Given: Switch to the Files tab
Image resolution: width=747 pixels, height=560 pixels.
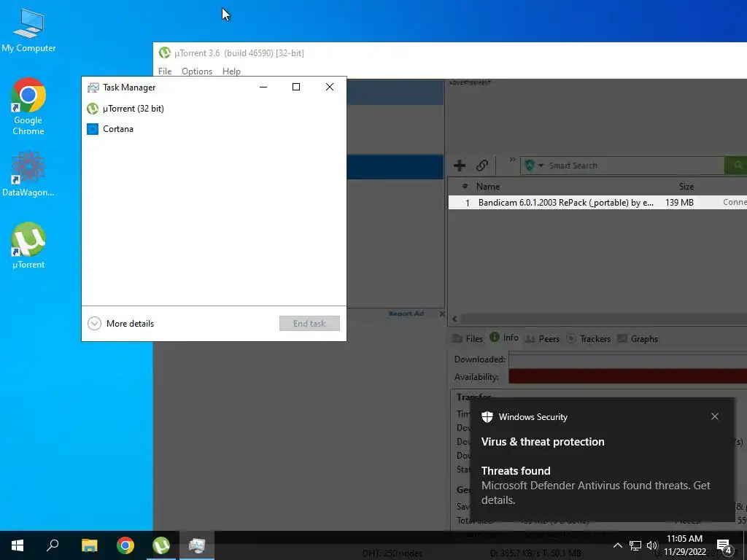Looking at the screenshot, I should [468, 338].
